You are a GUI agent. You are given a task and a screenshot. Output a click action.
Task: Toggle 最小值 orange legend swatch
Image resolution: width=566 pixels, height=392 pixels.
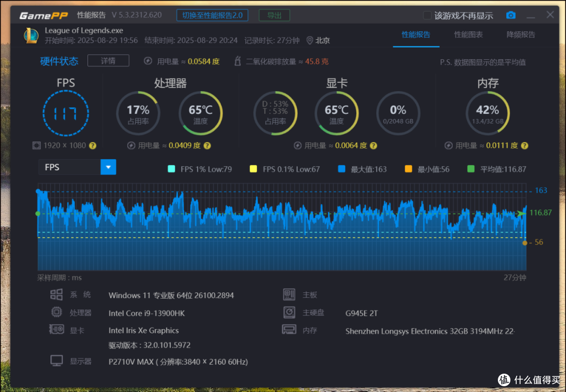pos(408,169)
